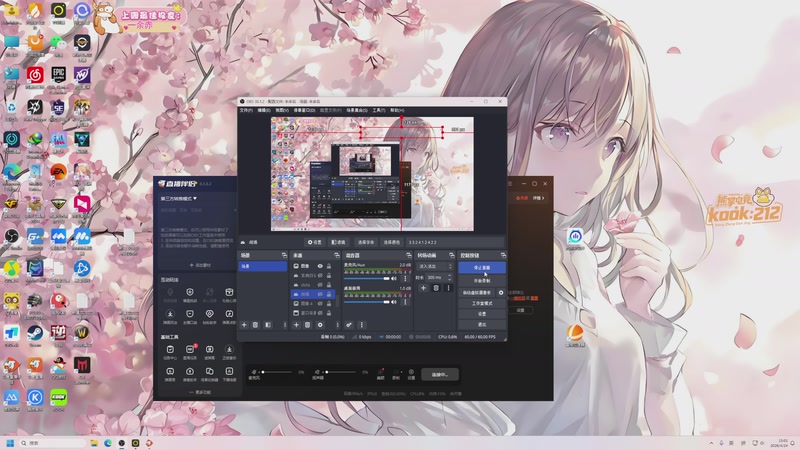Hide the 图像 source with eye icon
800x450 pixels.
pyautogui.click(x=320, y=266)
